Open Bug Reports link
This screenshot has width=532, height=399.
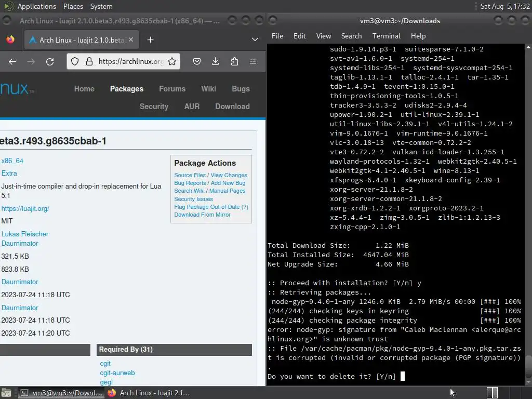[x=190, y=183]
